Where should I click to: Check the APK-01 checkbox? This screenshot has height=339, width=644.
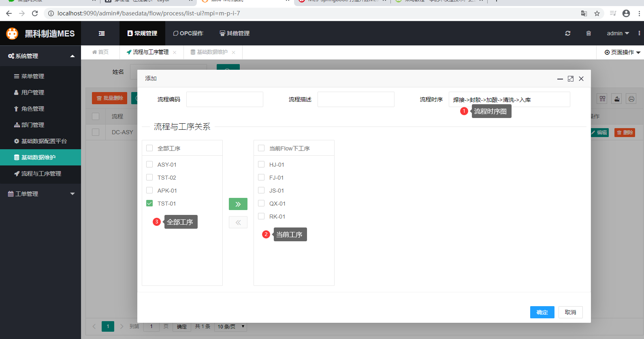(x=149, y=190)
